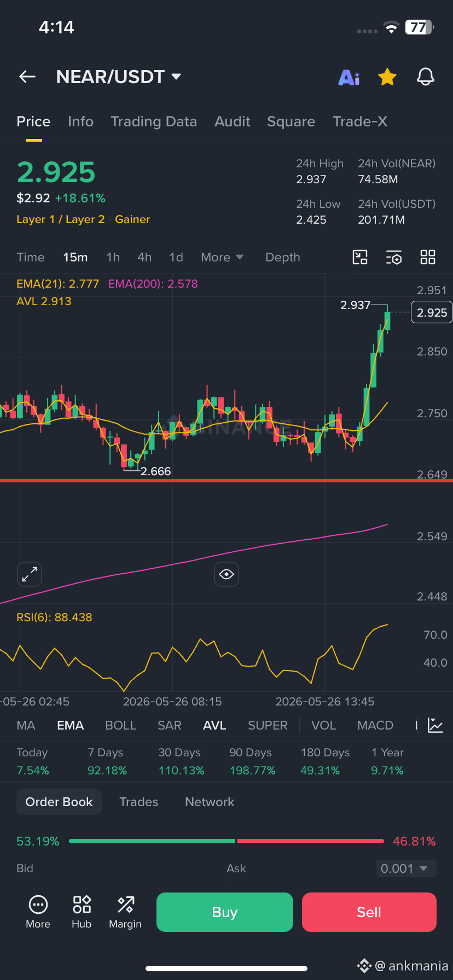Toggle the BOLL indicator
453x980 pixels.
click(x=120, y=725)
